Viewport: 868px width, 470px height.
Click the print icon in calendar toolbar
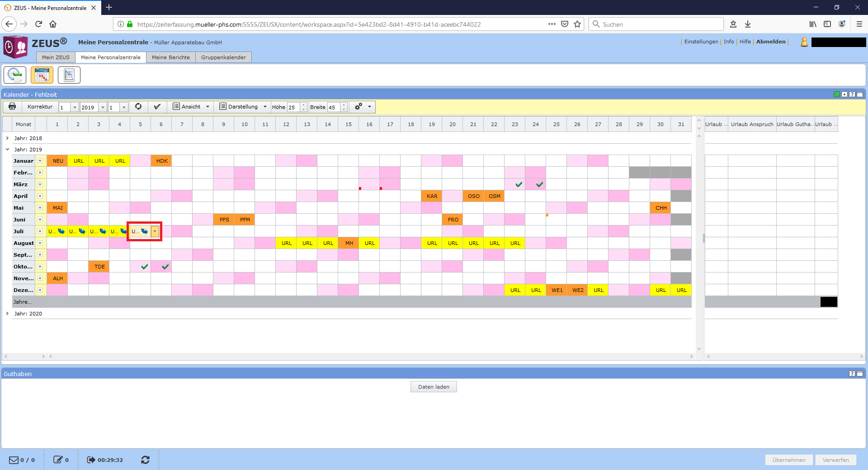12,107
